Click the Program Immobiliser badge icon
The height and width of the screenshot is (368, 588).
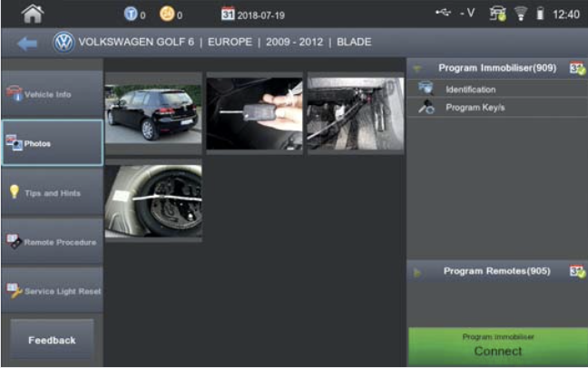(576, 68)
